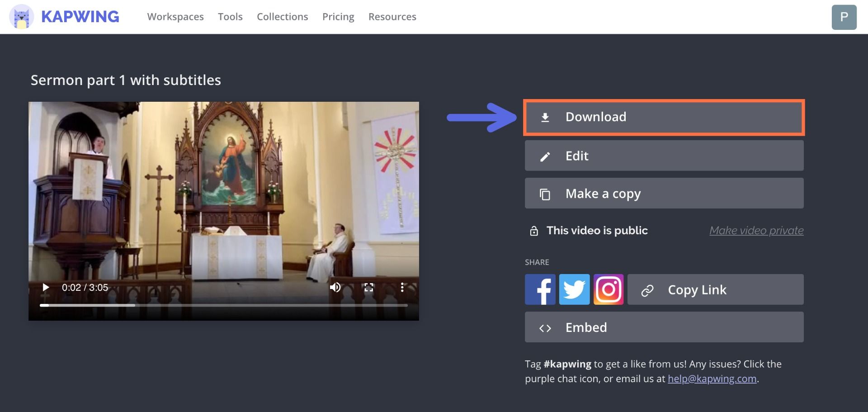Open the Resources menu
The height and width of the screenshot is (412, 868).
tap(392, 17)
